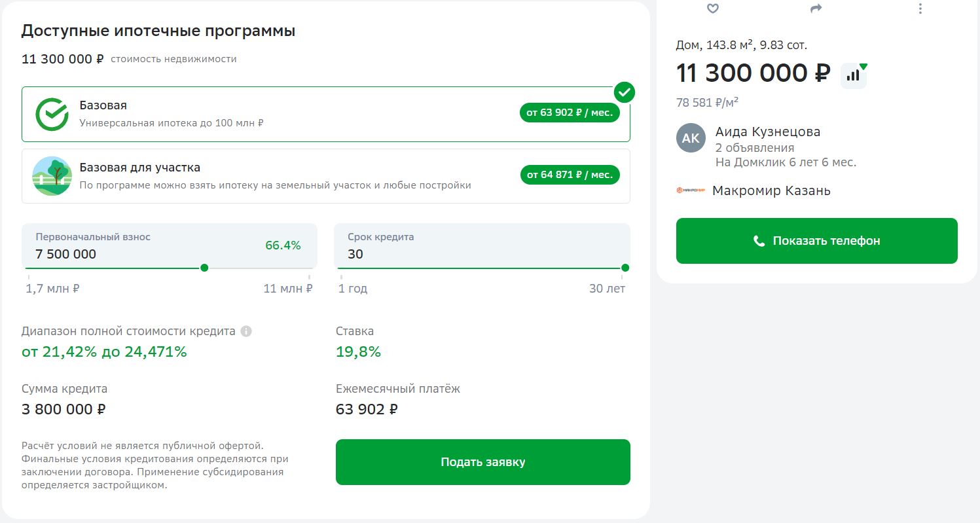The width and height of the screenshot is (980, 523).
Task: Click the Первоначальный взнос amount field
Action: pyautogui.click(x=131, y=254)
